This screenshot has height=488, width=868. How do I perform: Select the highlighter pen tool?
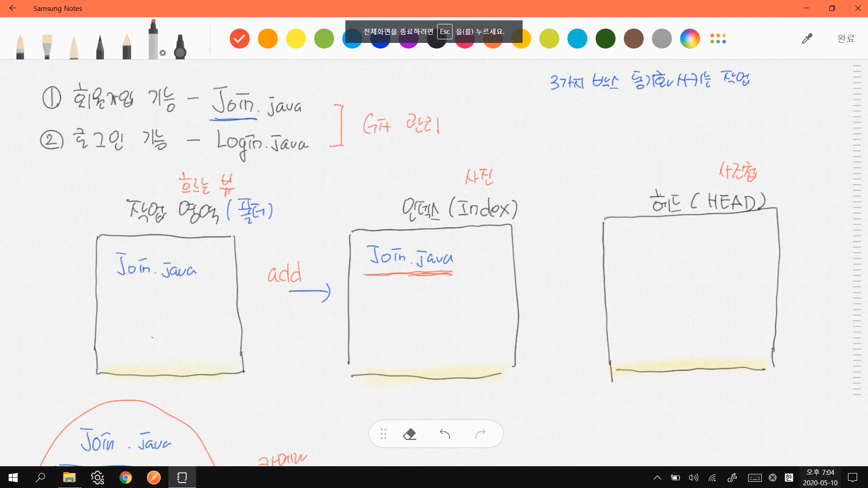point(180,47)
